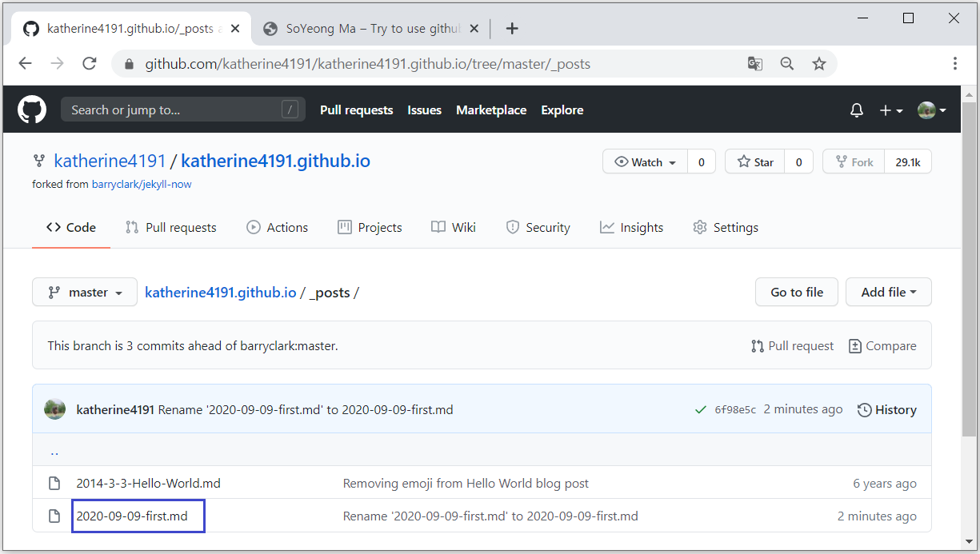Image resolution: width=980 pixels, height=554 pixels.
Task: Open a new browser tab
Action: 512,29
